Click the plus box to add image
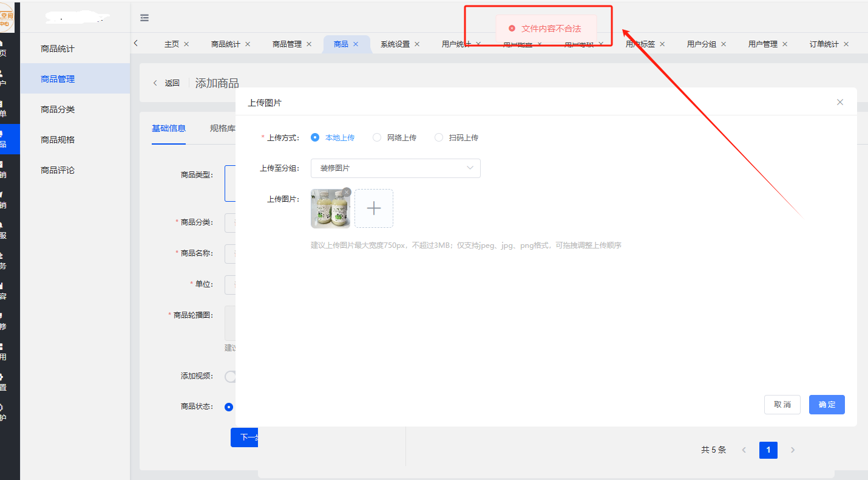This screenshot has height=480, width=868. click(374, 208)
